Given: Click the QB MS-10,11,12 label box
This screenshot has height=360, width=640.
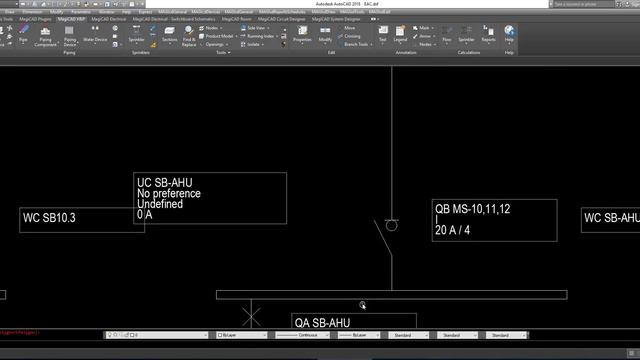Looking at the screenshot, I should click(494, 220).
